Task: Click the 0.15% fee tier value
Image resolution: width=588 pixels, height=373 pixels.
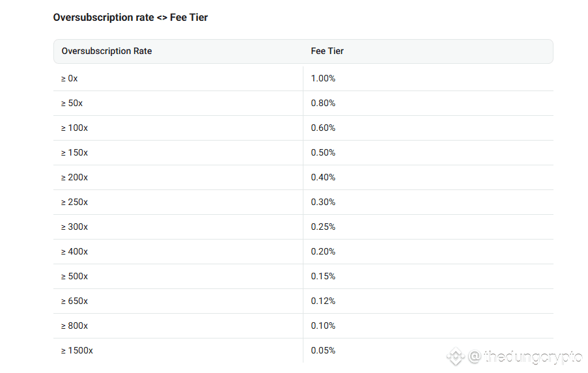Action: 323,276
